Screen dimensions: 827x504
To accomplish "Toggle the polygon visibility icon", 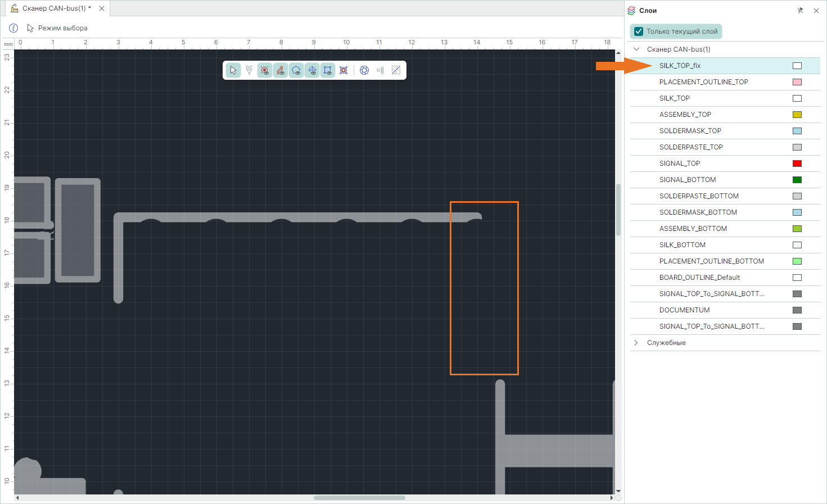I will coord(296,70).
